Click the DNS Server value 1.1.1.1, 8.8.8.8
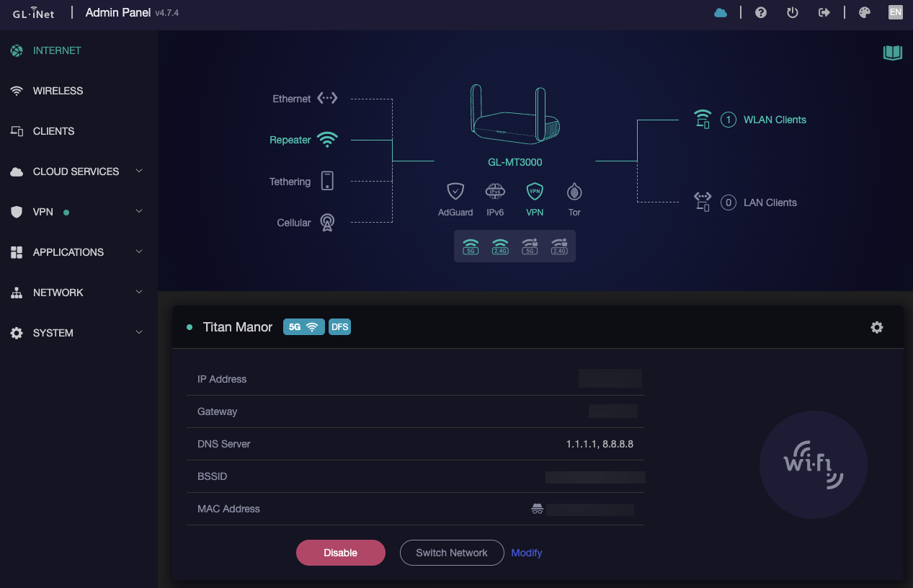Image resolution: width=913 pixels, height=588 pixels. (x=600, y=444)
